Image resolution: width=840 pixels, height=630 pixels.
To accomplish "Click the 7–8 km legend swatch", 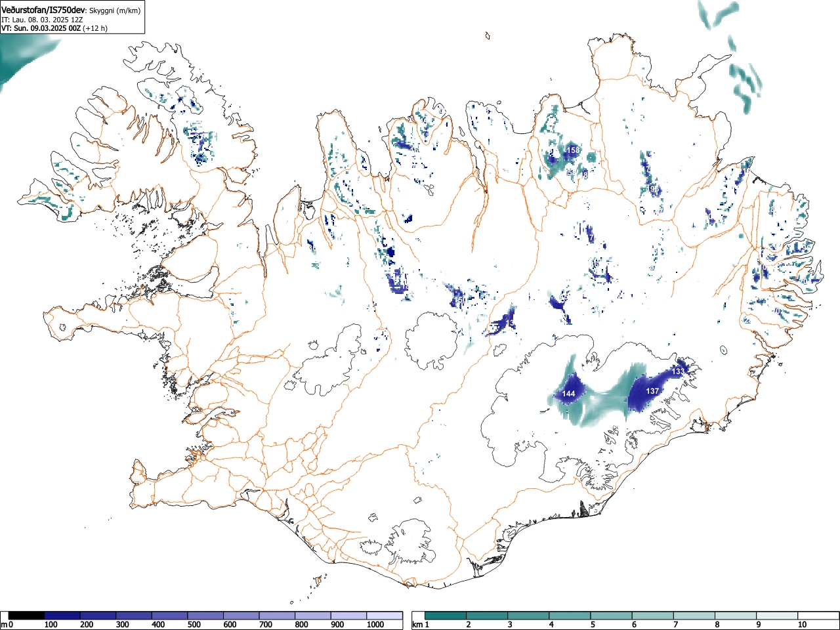I will coord(694,616).
